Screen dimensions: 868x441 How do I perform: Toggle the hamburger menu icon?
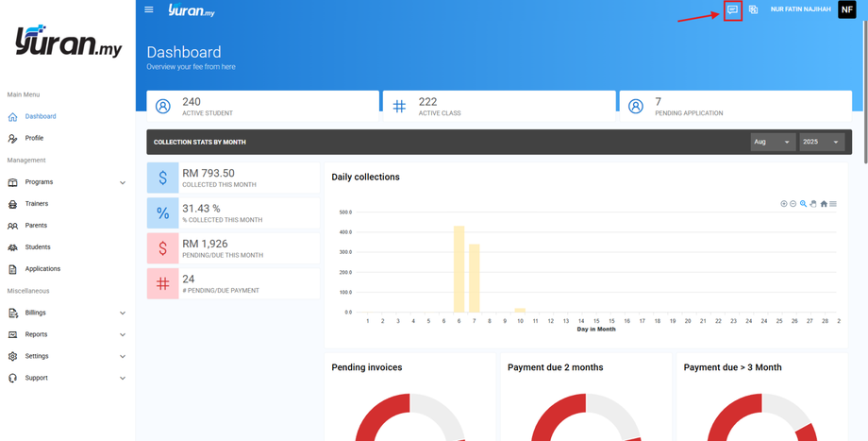149,9
